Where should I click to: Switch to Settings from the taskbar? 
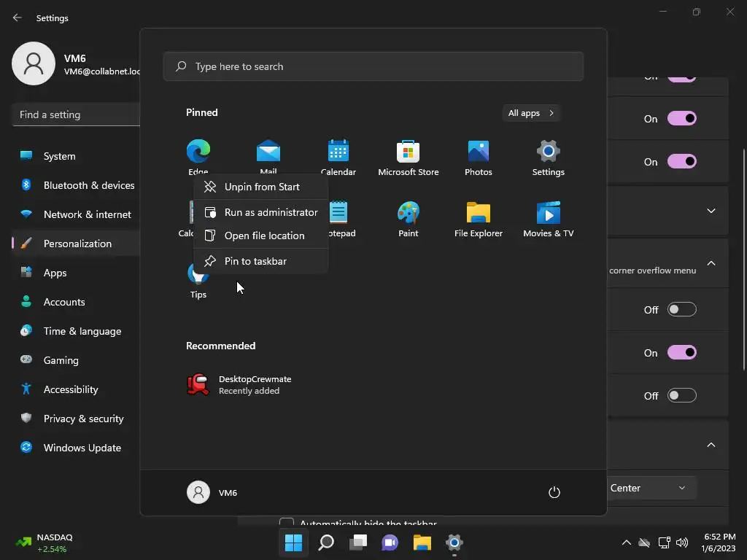pyautogui.click(x=454, y=542)
